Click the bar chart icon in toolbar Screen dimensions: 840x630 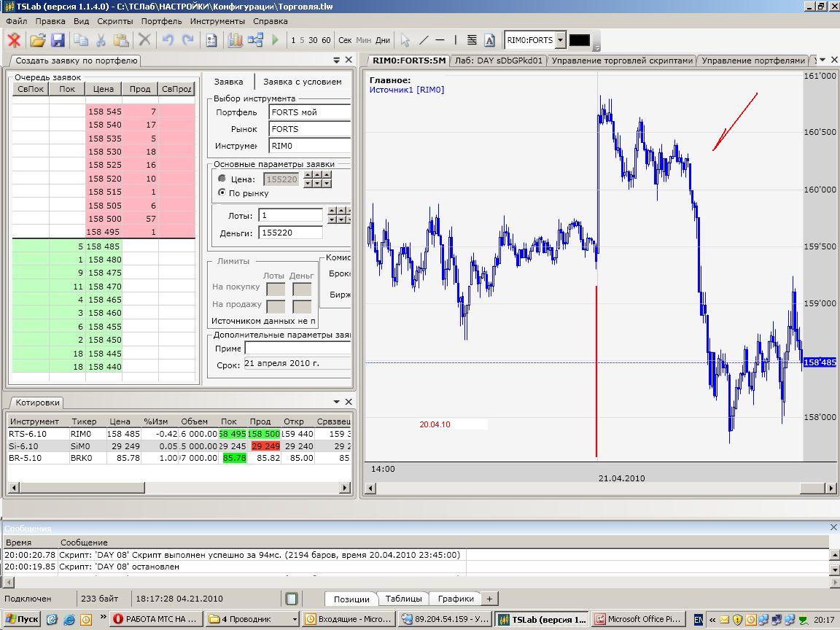(235, 40)
